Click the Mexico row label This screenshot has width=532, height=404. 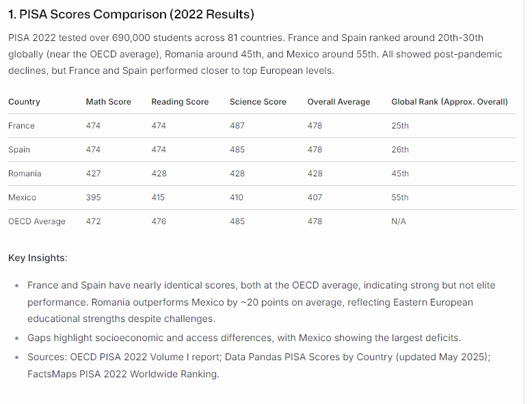pyautogui.click(x=22, y=198)
